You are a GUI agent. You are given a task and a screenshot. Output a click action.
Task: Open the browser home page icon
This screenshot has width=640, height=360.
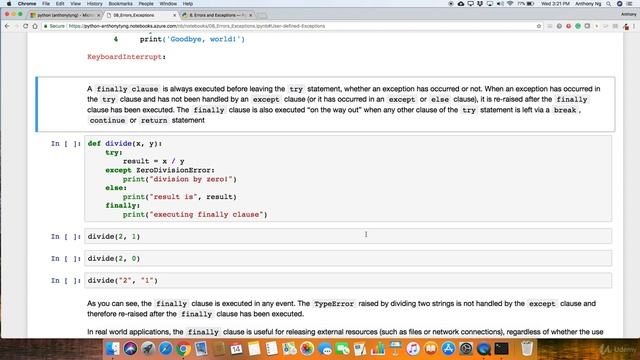[35, 26]
